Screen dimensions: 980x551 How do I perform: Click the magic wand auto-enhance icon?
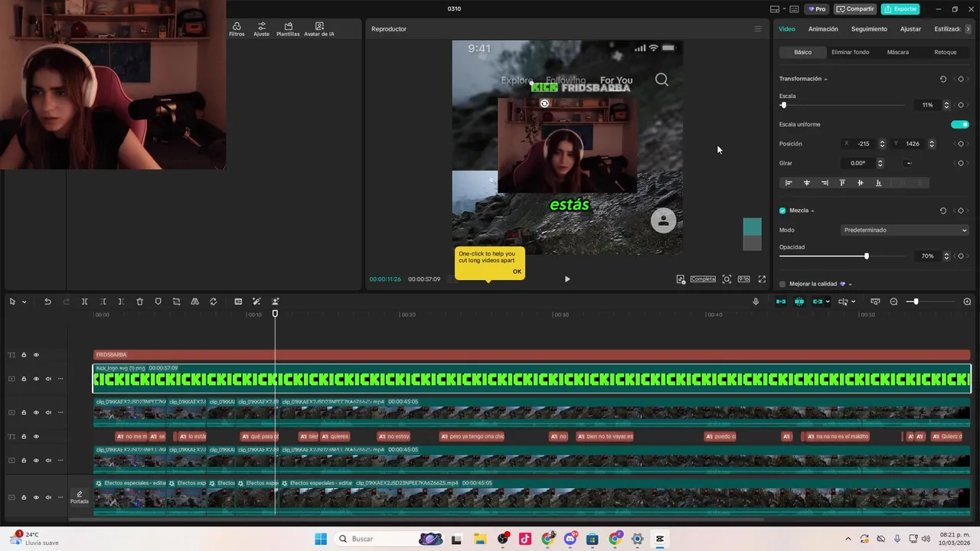(256, 302)
